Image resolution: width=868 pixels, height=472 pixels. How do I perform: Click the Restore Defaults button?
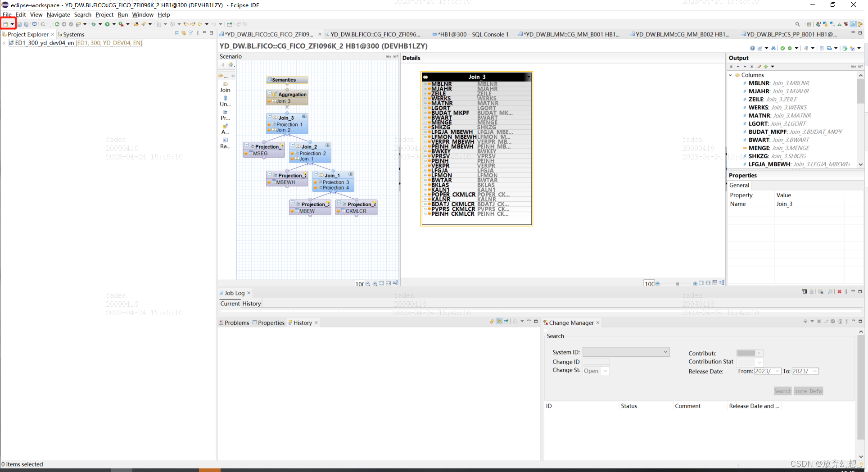click(808, 391)
